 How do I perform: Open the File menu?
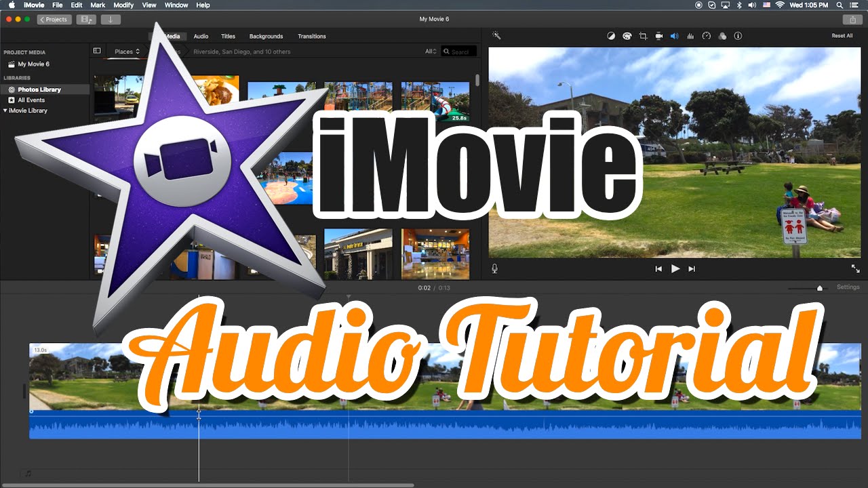click(x=58, y=5)
